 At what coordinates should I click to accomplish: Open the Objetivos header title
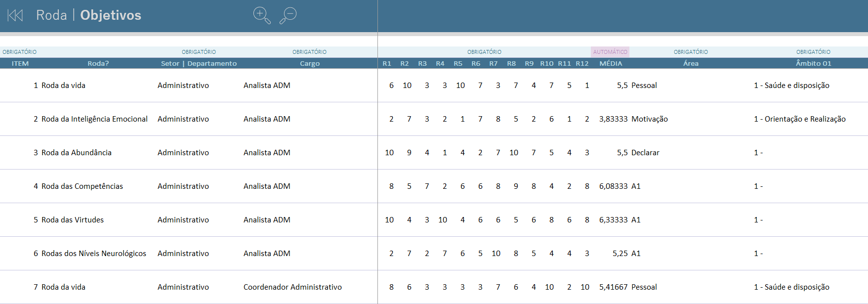111,15
